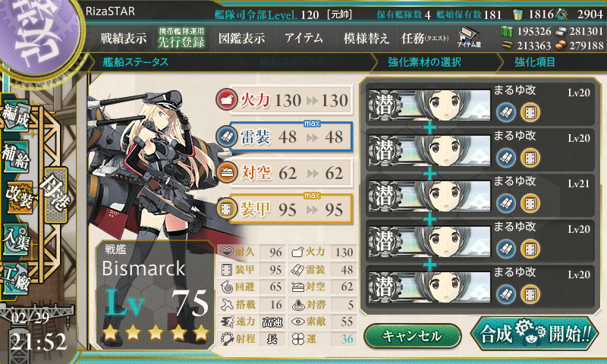Select the 改装 remodel side icon
The width and height of the screenshot is (607, 364).
tap(19, 197)
